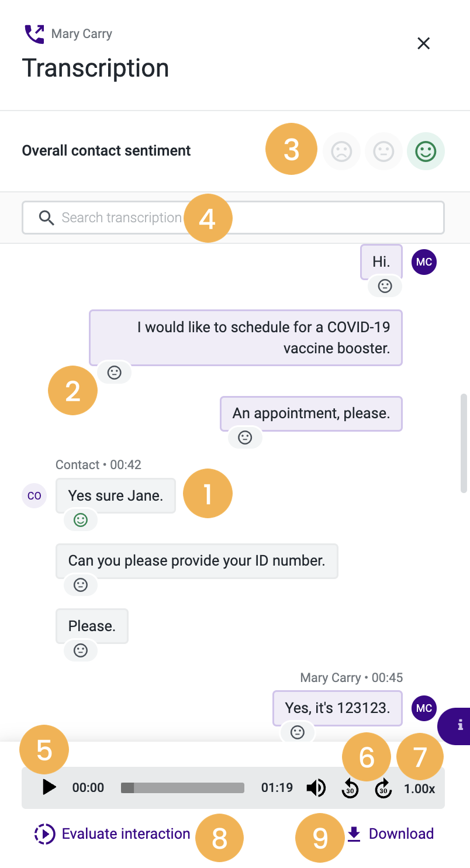Image resolution: width=470 pixels, height=868 pixels.
Task: Click the outgoing call icon beside Mary Carry
Action: (x=34, y=33)
